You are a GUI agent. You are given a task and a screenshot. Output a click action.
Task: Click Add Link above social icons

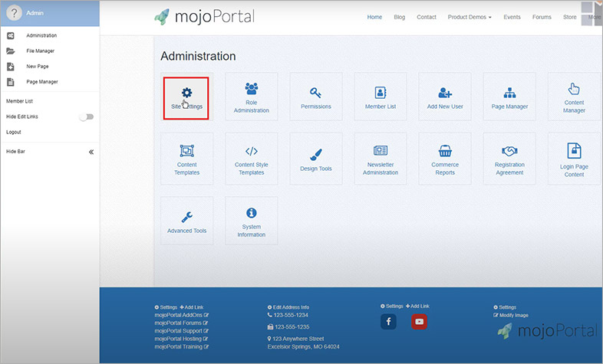pyautogui.click(x=417, y=306)
